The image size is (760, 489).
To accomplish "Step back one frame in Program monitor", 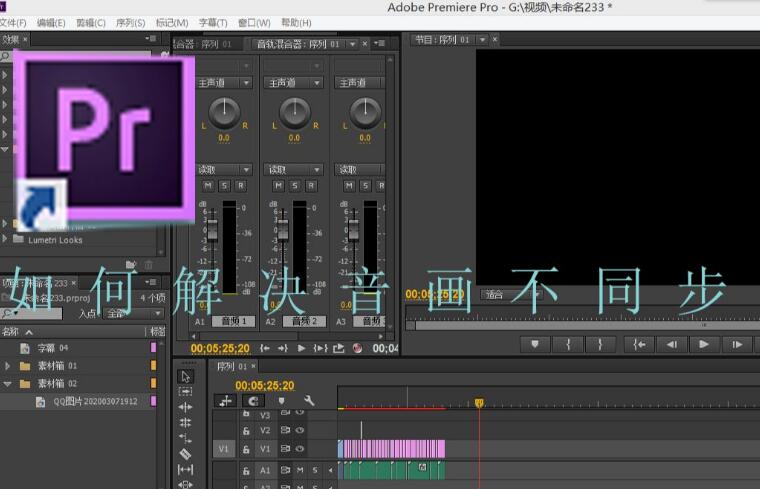I will pyautogui.click(x=671, y=344).
